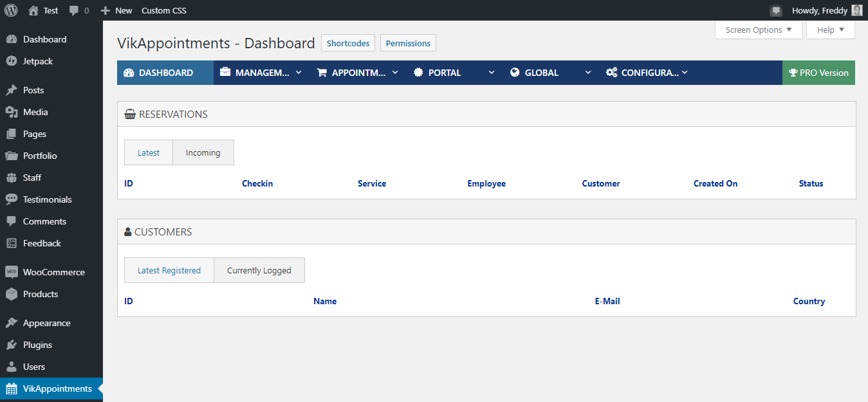Expand the Management menu chevron
The image size is (868, 402).
click(299, 73)
